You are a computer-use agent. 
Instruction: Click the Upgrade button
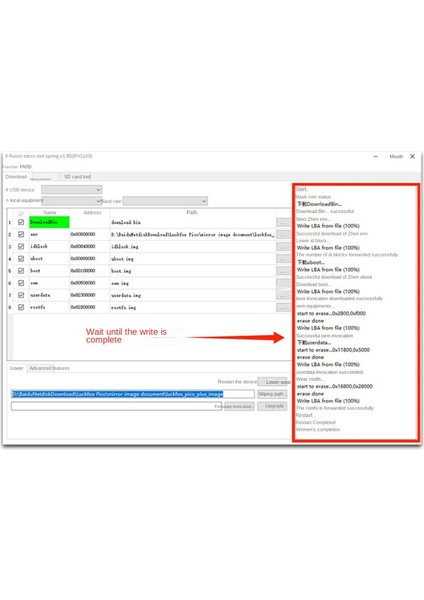tap(272, 406)
